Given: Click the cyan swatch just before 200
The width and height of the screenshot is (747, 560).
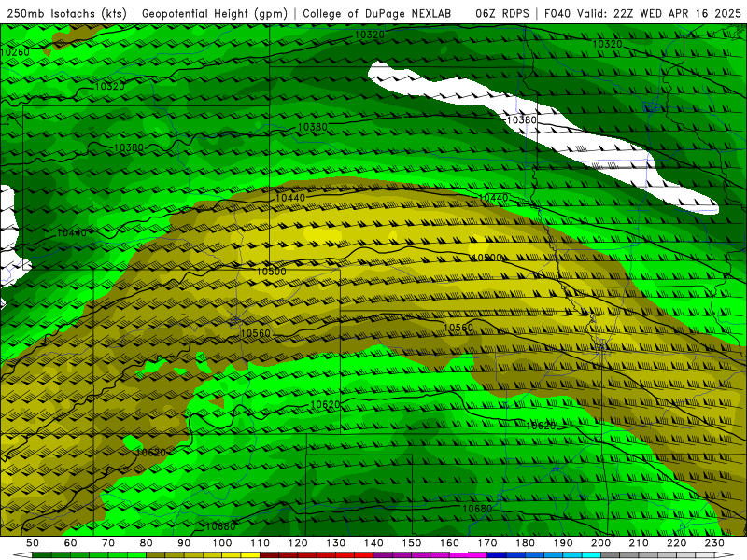Looking at the screenshot, I should [x=592, y=555].
